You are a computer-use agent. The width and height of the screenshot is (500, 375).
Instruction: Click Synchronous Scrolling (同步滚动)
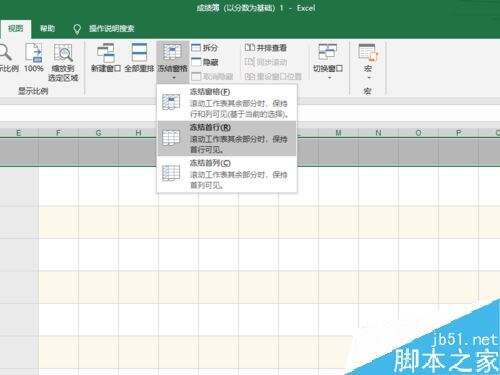click(x=266, y=62)
